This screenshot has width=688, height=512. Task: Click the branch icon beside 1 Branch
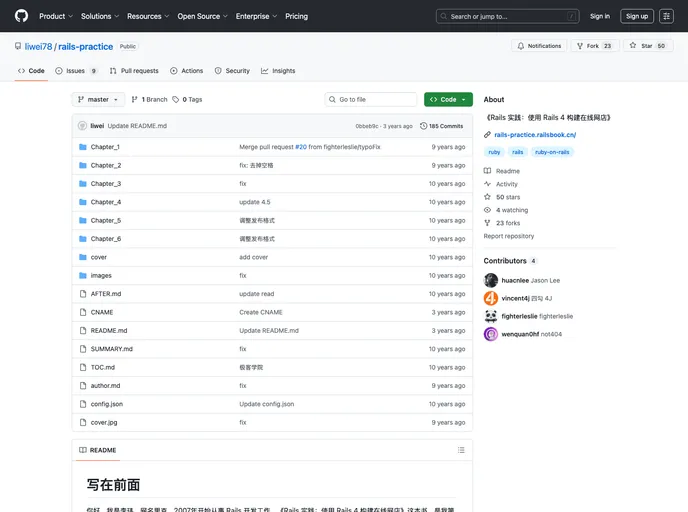[x=134, y=100]
